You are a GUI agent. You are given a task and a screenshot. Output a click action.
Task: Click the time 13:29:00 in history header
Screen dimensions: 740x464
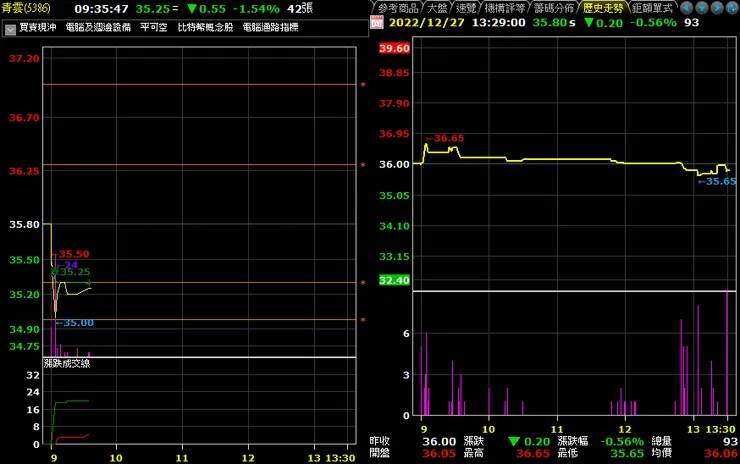tap(498, 22)
